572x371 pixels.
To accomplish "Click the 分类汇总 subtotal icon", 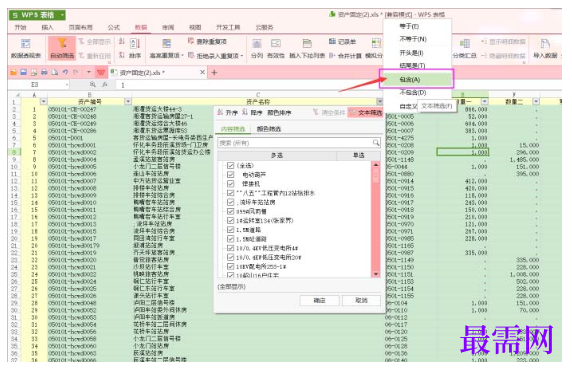I will 464,44.
